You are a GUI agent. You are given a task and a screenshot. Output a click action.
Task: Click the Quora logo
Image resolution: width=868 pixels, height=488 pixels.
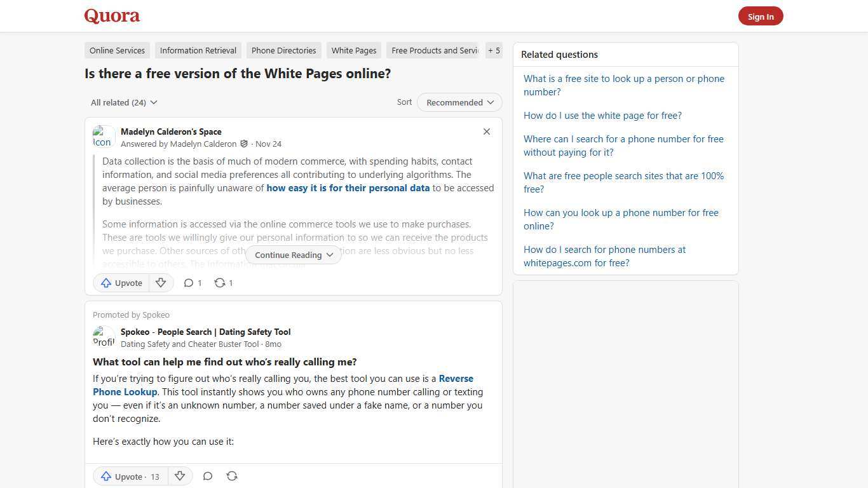coord(111,15)
